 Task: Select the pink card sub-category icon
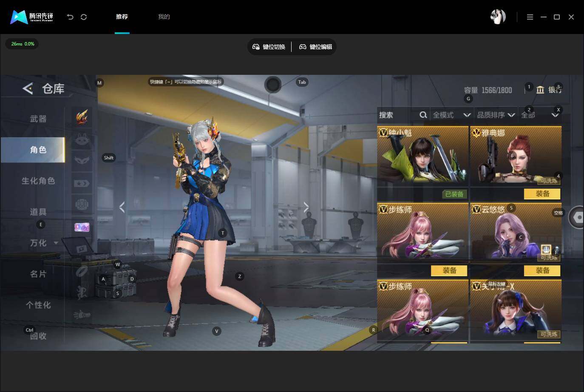[82, 227]
